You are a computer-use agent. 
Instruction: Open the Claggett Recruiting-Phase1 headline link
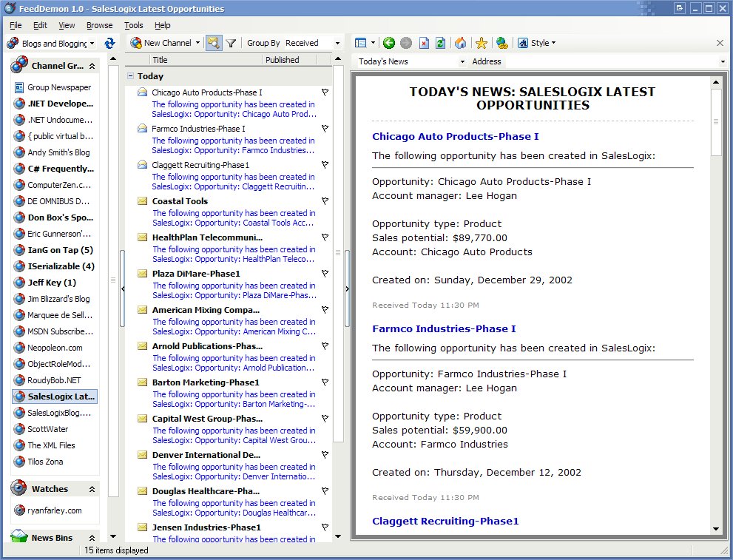point(445,522)
